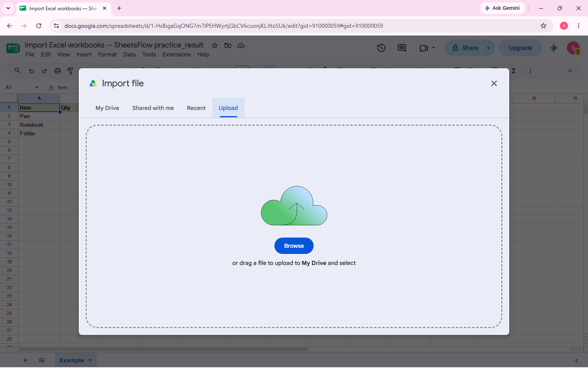
Task: Open version history clock icon
Action: point(381,48)
